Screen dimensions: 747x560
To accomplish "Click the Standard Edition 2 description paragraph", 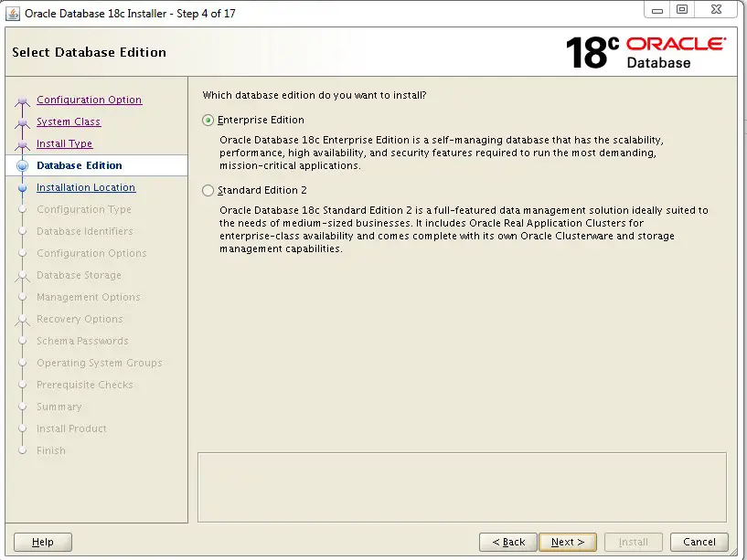I will click(464, 229).
